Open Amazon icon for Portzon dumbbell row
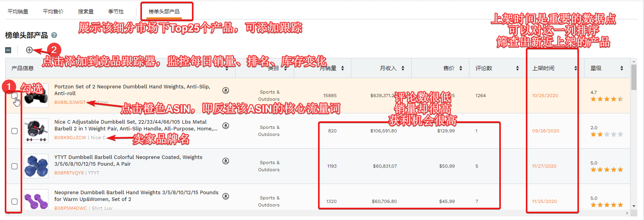 tap(226, 90)
